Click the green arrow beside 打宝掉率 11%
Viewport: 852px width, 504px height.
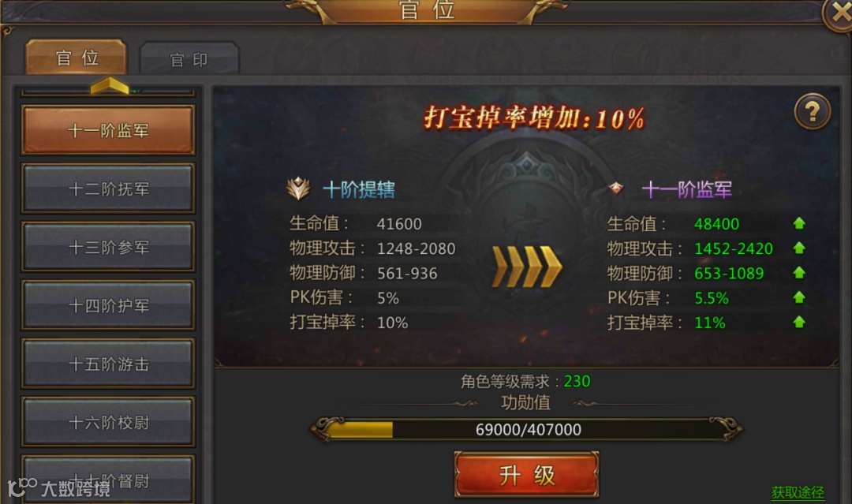coord(798,322)
